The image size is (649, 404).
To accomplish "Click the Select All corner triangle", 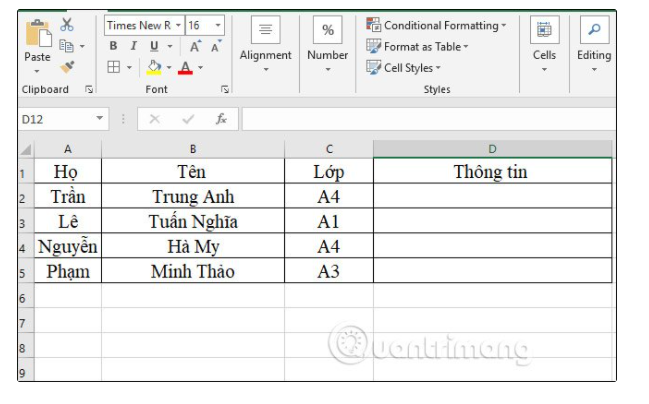I will coord(26,149).
